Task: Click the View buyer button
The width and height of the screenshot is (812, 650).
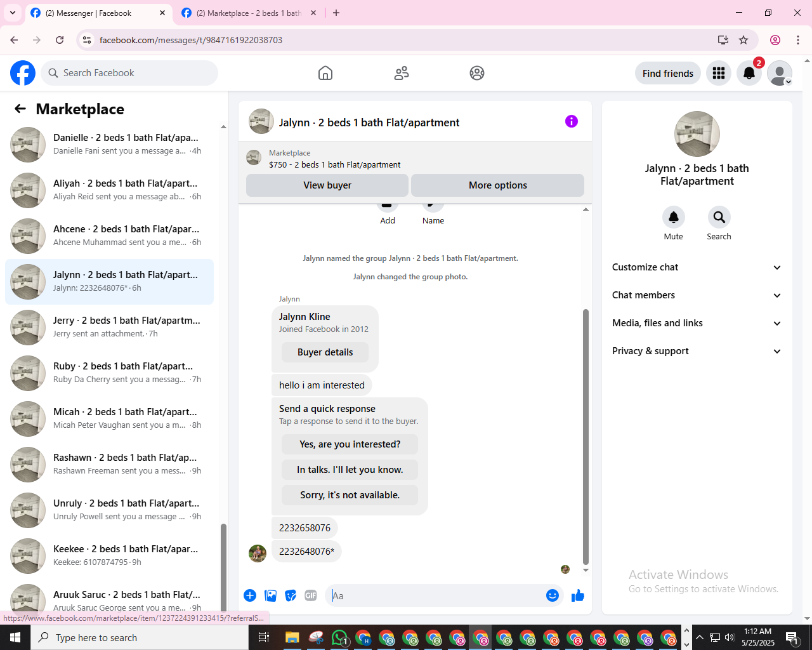Action: 327,185
